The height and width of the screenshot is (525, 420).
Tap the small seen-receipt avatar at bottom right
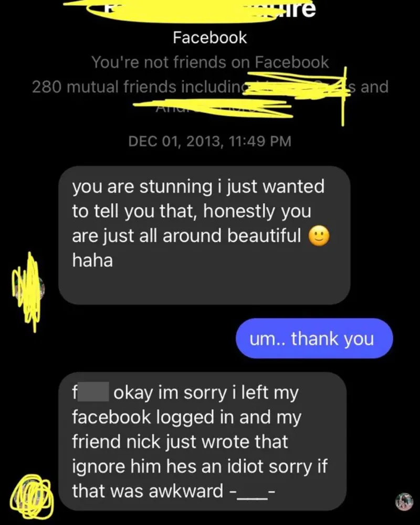click(404, 501)
